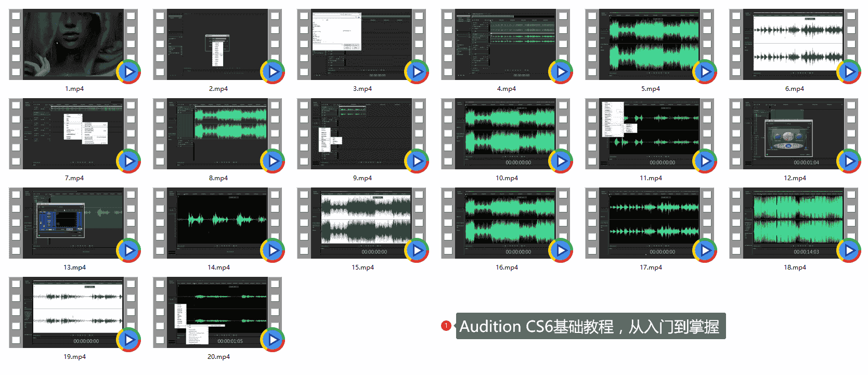This screenshot has width=868, height=375.
Task: Click the file name 14.mp4
Action: [218, 267]
